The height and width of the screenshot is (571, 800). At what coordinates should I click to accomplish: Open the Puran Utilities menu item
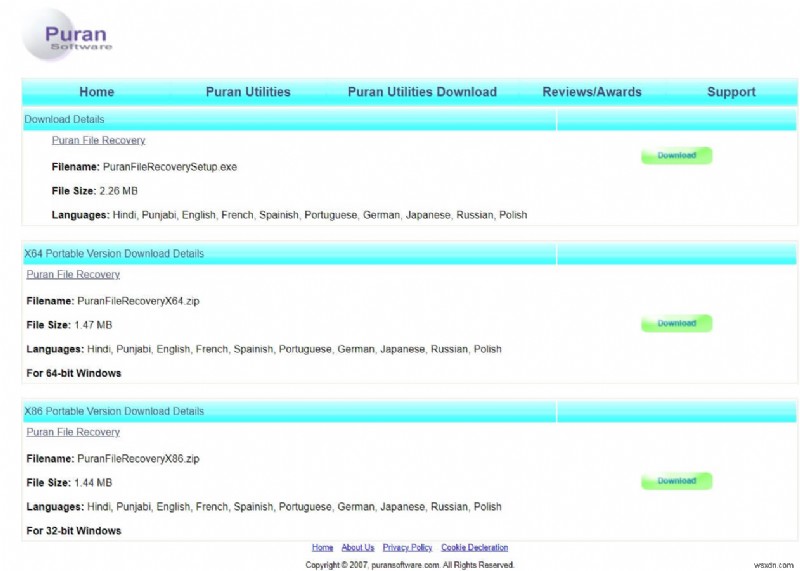point(248,92)
